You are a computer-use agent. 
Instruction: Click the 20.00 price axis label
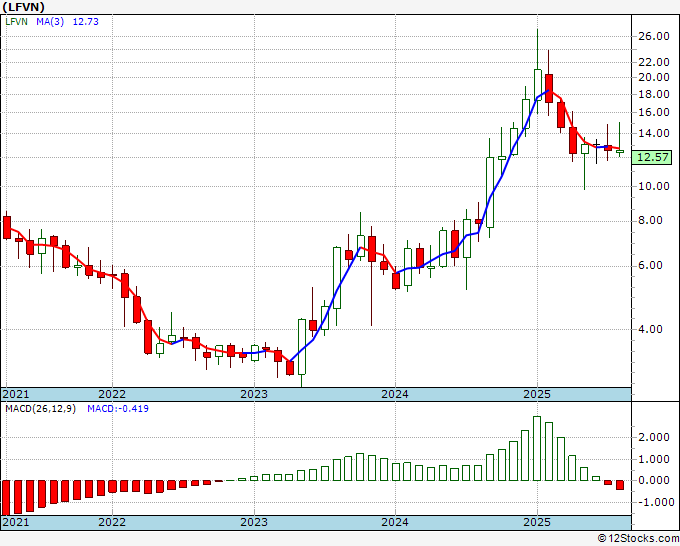(654, 77)
